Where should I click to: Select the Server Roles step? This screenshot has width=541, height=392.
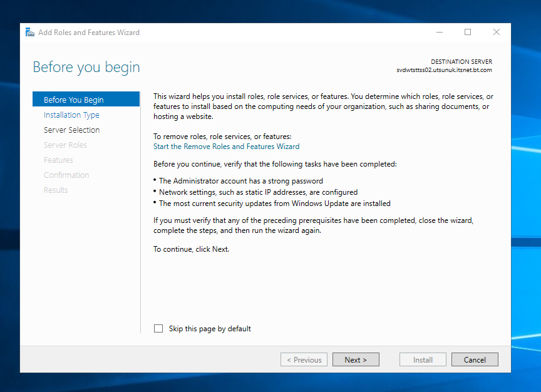click(65, 145)
